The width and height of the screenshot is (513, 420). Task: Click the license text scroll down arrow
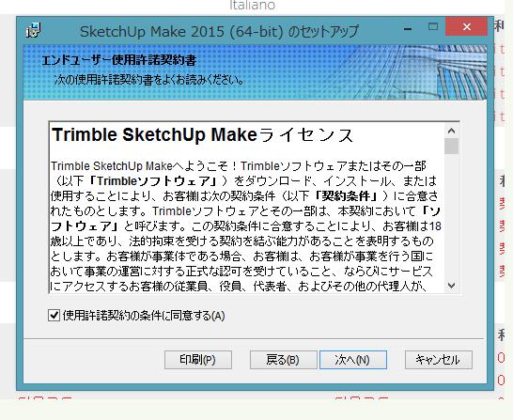pyautogui.click(x=452, y=286)
